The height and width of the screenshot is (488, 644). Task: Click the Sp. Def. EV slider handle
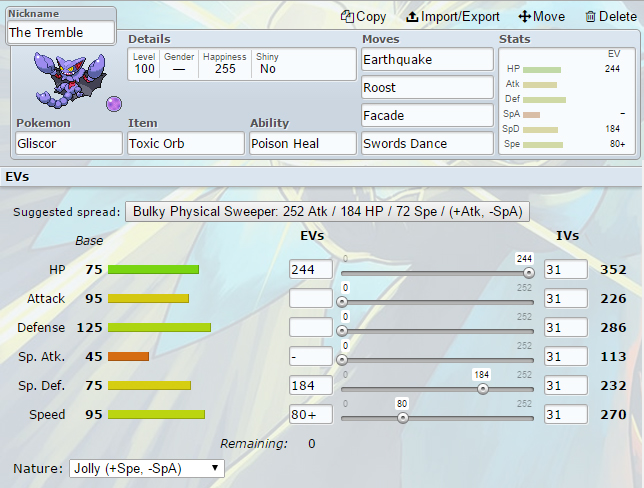coord(483,388)
